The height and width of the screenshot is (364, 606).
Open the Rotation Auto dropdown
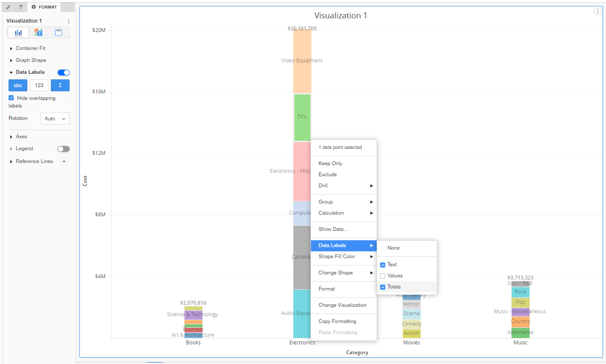point(55,119)
